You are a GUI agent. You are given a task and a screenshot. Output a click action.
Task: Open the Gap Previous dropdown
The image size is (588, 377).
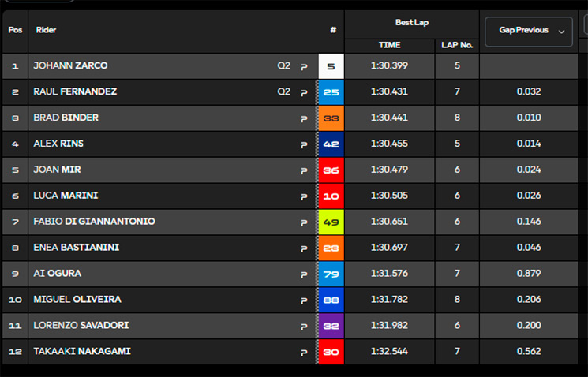(528, 32)
